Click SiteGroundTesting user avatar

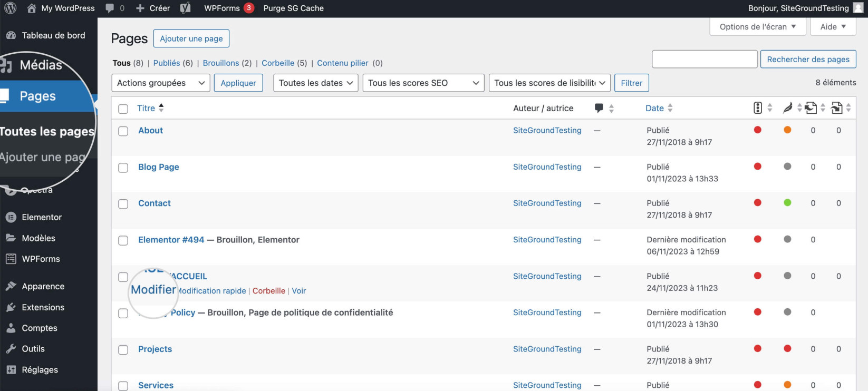[x=858, y=8]
